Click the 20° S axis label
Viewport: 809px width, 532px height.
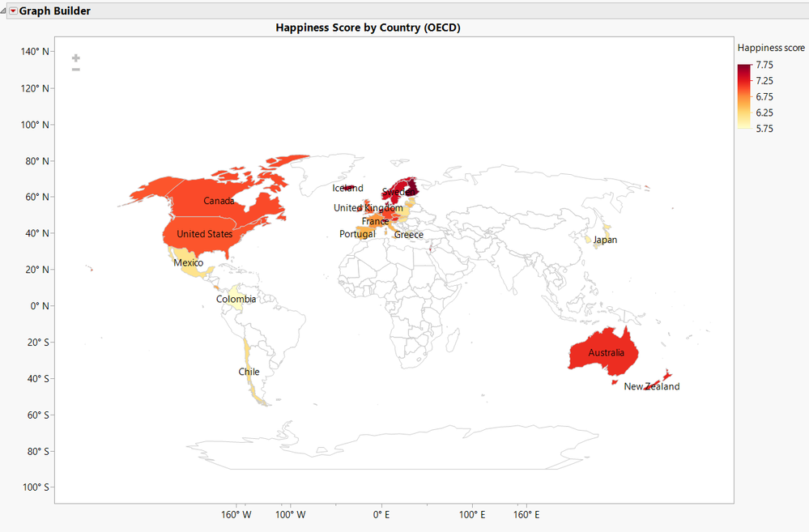38,343
